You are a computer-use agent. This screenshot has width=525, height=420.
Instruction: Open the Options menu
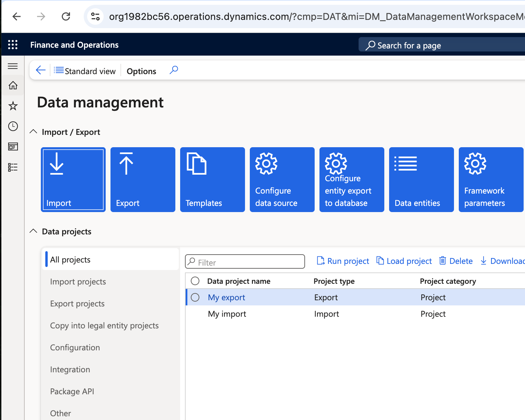pos(141,71)
